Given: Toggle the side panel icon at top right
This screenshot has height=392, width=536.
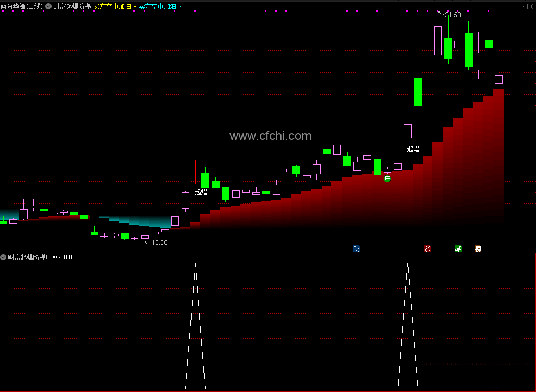Looking at the screenshot, I should click(x=530, y=6).
